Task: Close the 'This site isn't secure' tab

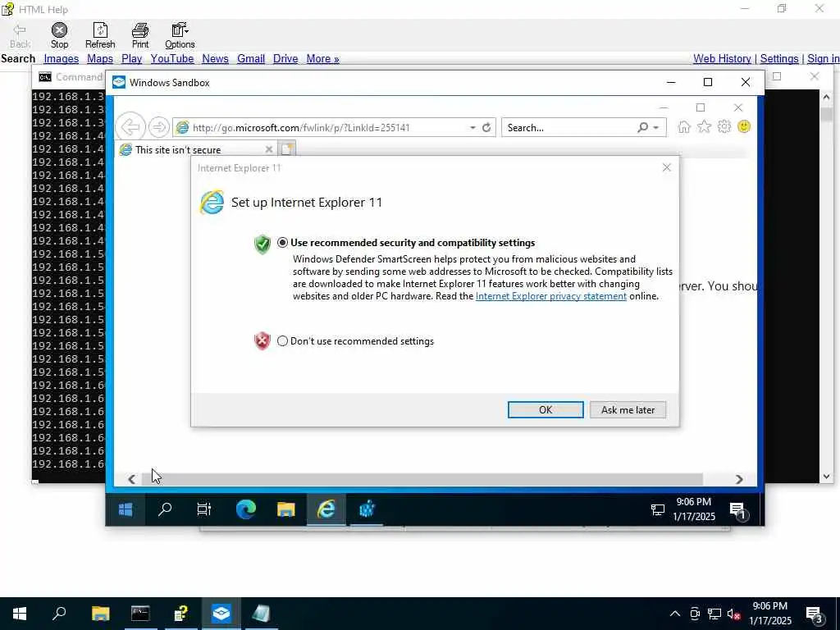Action: [x=269, y=149]
